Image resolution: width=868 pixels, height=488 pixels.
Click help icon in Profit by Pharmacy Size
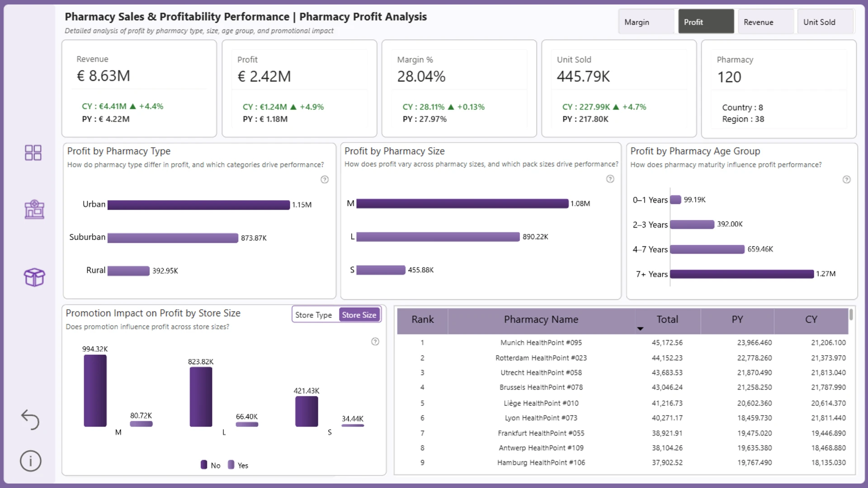(610, 179)
